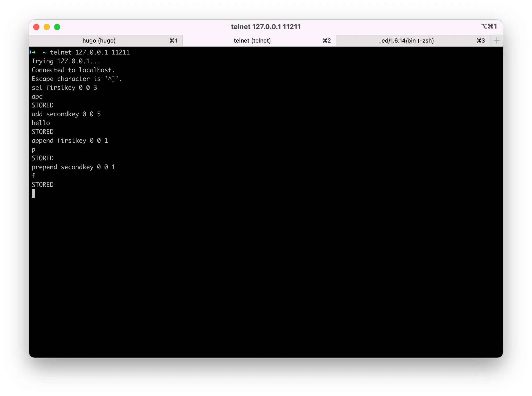
Task: Select the telnet (telnet) tab
Action: tap(252, 41)
